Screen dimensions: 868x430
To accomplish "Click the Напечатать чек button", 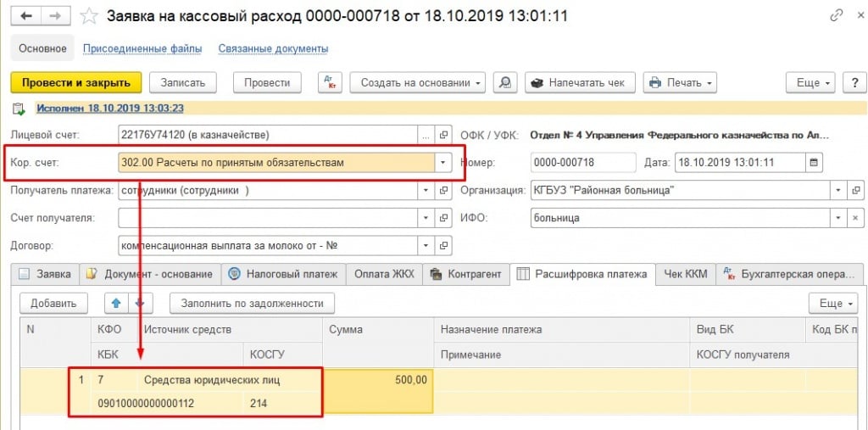I will pyautogui.click(x=579, y=82).
